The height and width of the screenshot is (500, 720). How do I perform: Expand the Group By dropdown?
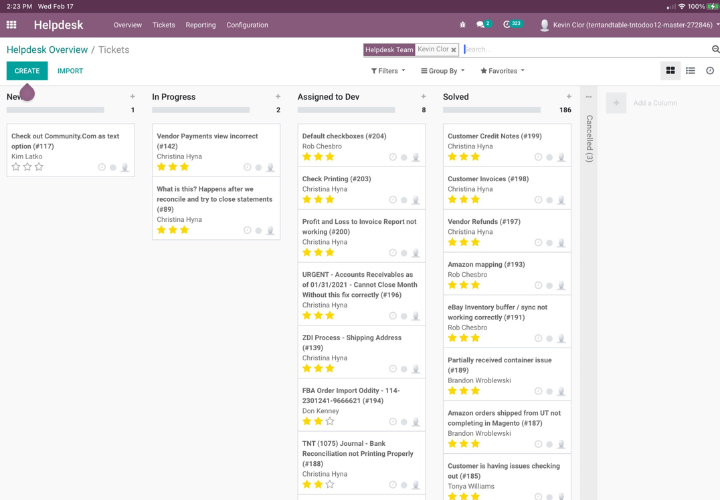pyautogui.click(x=442, y=71)
